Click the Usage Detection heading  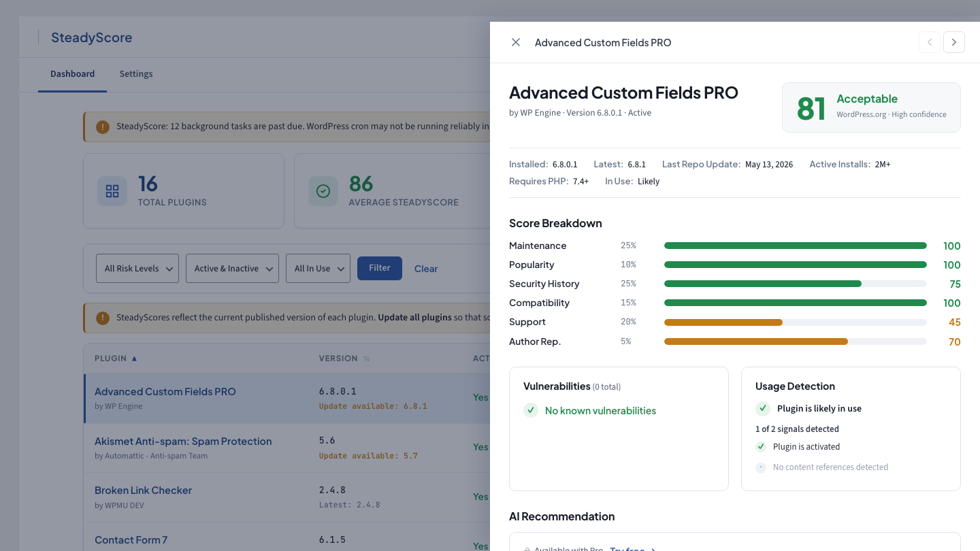click(795, 386)
